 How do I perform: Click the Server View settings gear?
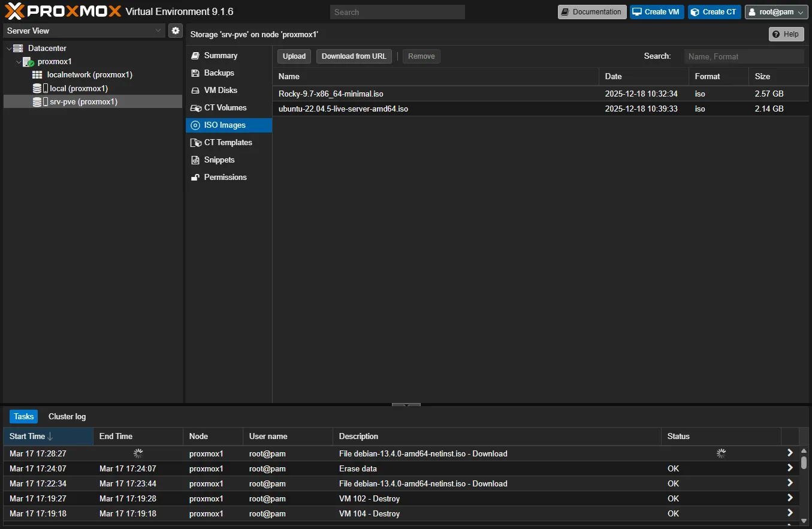click(175, 31)
